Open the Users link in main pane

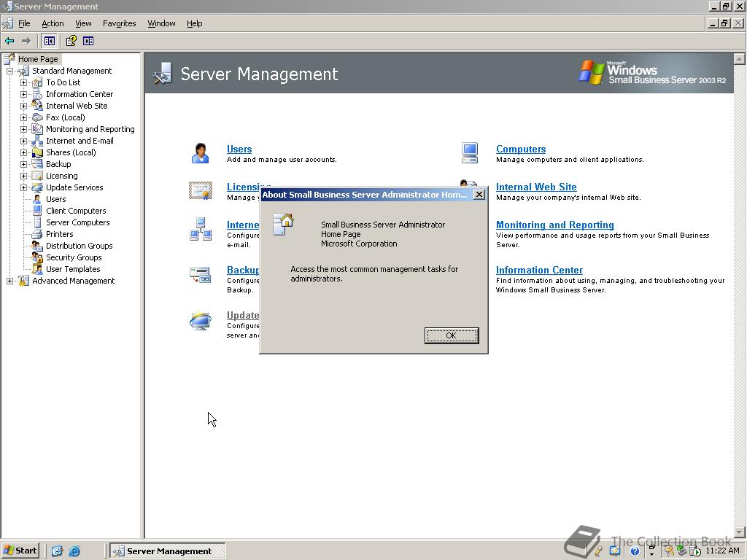pyautogui.click(x=239, y=149)
